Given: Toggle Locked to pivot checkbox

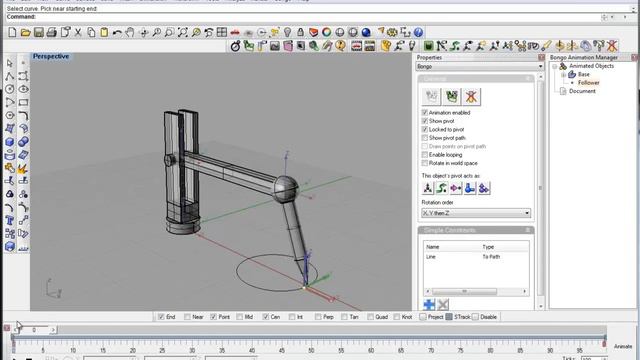Looking at the screenshot, I should [424, 129].
